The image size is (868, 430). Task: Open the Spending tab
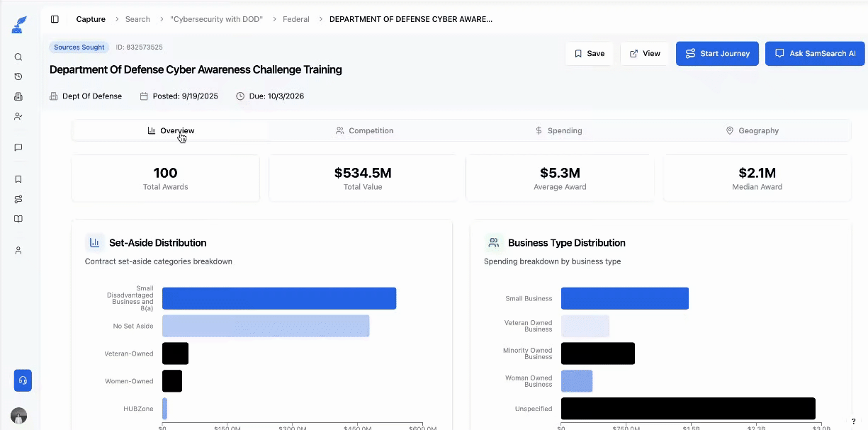point(559,130)
